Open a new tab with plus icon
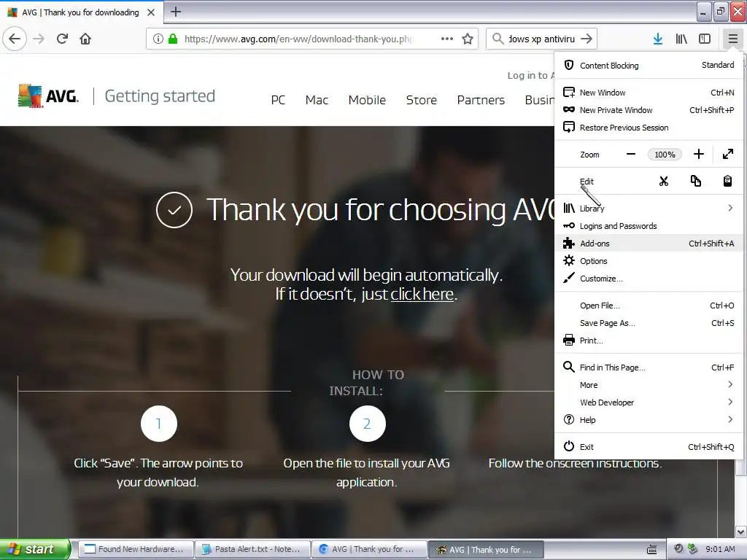 click(176, 12)
